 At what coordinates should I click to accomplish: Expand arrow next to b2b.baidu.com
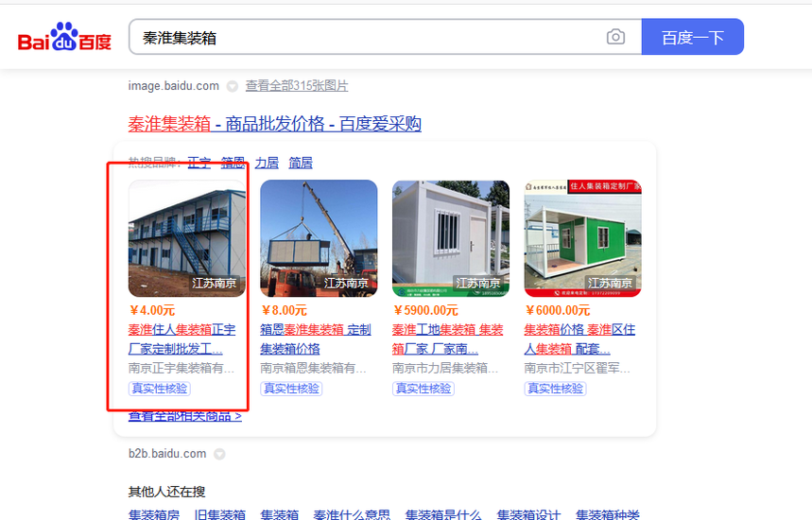[x=219, y=454]
